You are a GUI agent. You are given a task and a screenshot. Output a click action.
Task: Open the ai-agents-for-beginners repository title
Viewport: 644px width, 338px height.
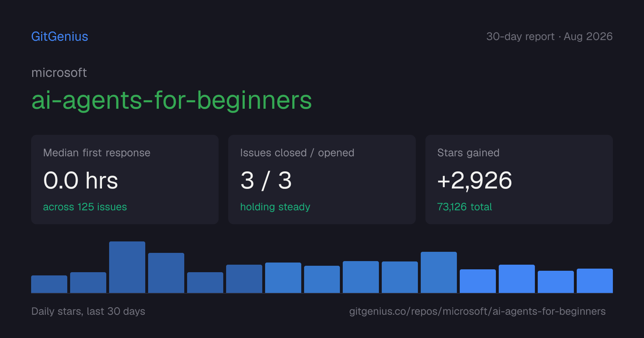click(172, 101)
